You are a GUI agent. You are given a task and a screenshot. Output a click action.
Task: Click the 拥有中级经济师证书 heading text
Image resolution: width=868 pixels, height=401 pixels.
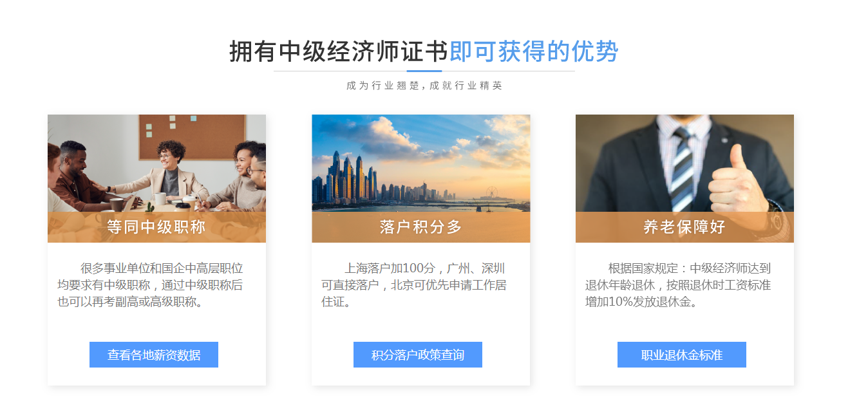pyautogui.click(x=339, y=51)
